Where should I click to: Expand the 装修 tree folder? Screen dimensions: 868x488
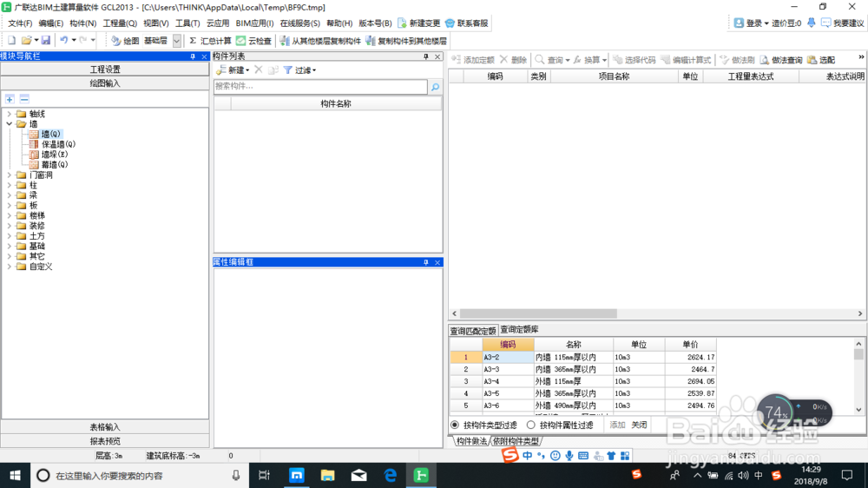(x=9, y=226)
